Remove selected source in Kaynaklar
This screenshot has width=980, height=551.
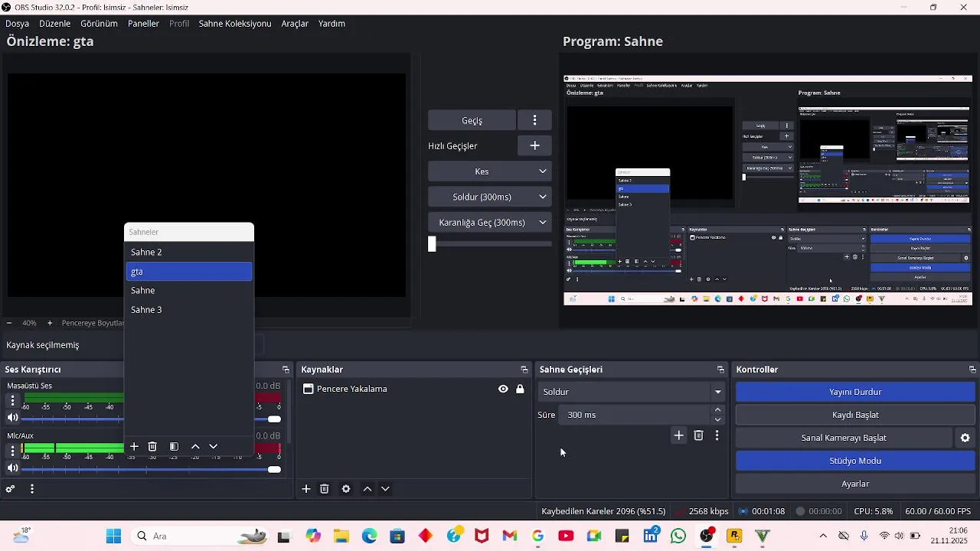click(x=325, y=489)
